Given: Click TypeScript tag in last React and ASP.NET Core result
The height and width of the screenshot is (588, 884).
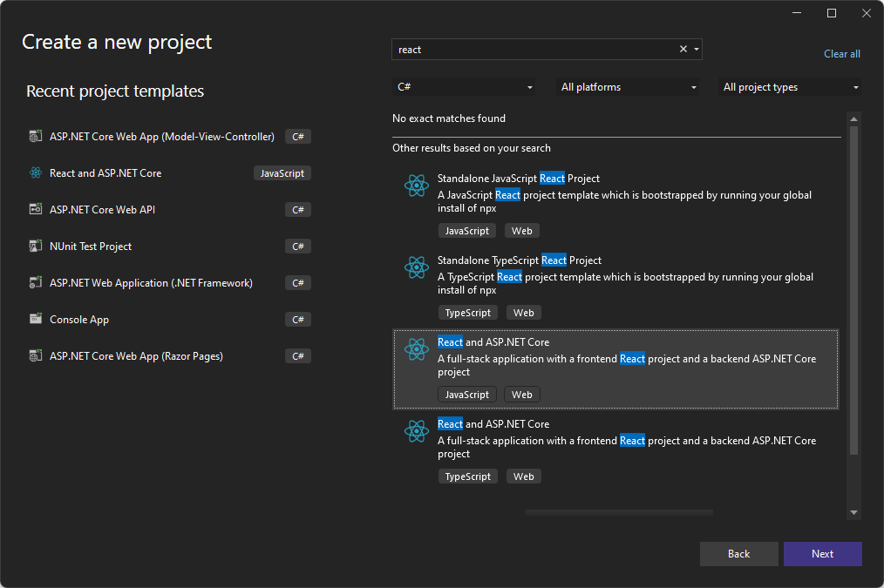Looking at the screenshot, I should [468, 476].
